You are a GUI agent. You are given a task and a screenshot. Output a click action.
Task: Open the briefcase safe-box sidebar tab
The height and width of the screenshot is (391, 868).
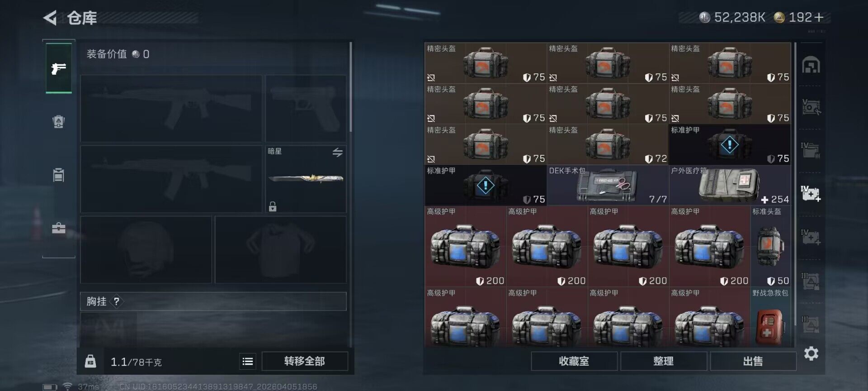tap(59, 228)
